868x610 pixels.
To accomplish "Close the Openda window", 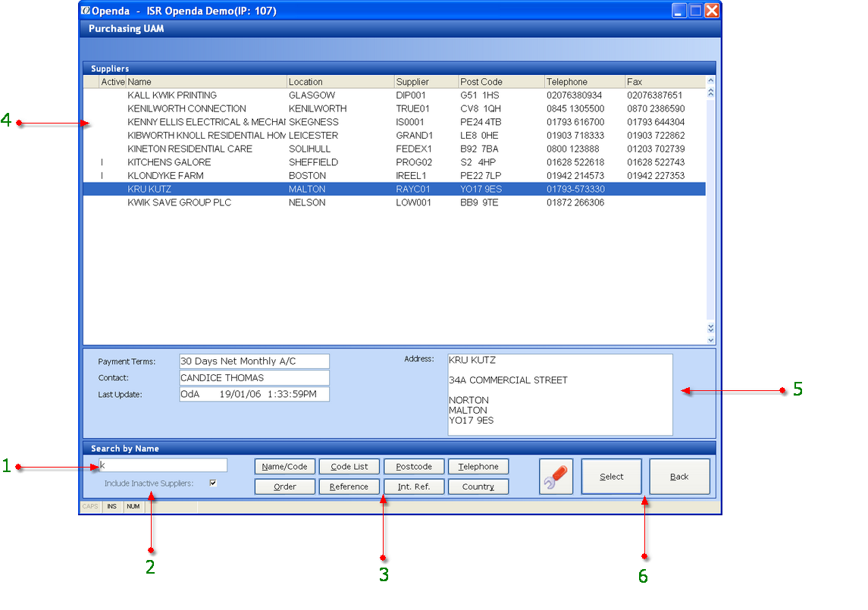I will 712,11.
